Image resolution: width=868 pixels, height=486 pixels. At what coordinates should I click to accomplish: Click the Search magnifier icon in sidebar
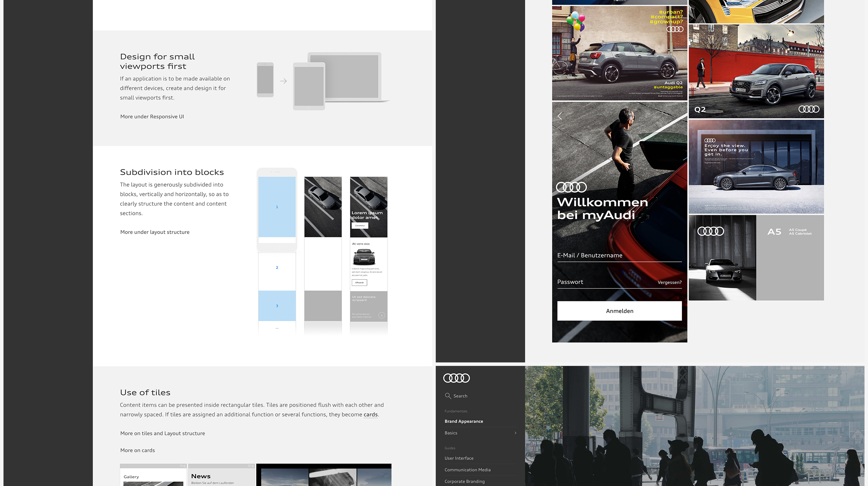click(448, 396)
